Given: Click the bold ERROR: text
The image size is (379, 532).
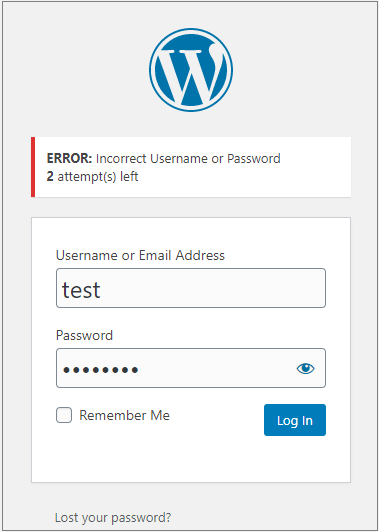Looking at the screenshot, I should [x=69, y=158].
